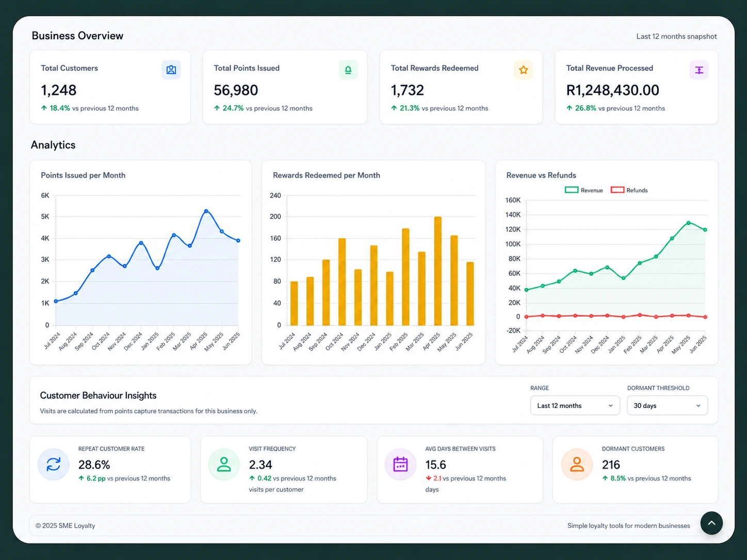Click the Total Points Issued bell icon
Screen dimensions: 747x560
pyautogui.click(x=348, y=70)
